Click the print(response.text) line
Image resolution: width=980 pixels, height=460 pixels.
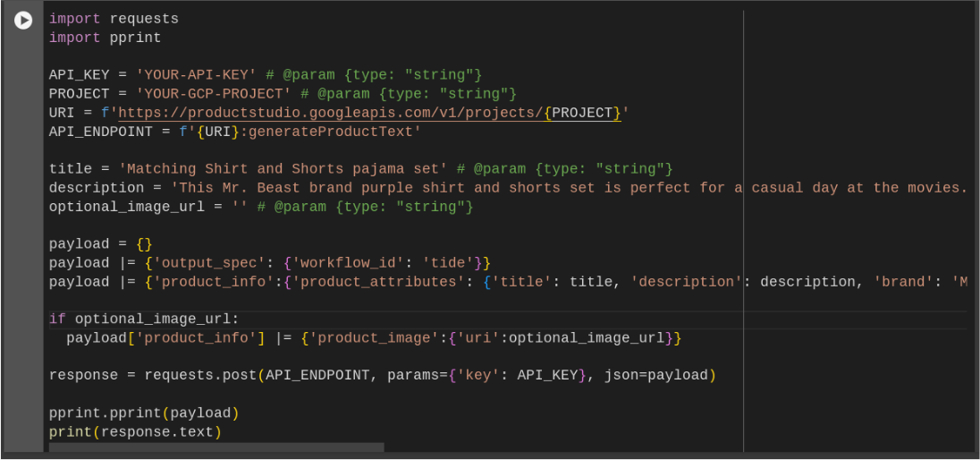[135, 432]
